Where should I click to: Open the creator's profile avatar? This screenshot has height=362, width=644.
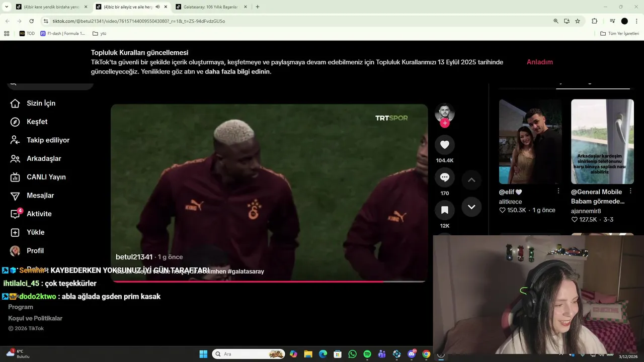point(445,113)
